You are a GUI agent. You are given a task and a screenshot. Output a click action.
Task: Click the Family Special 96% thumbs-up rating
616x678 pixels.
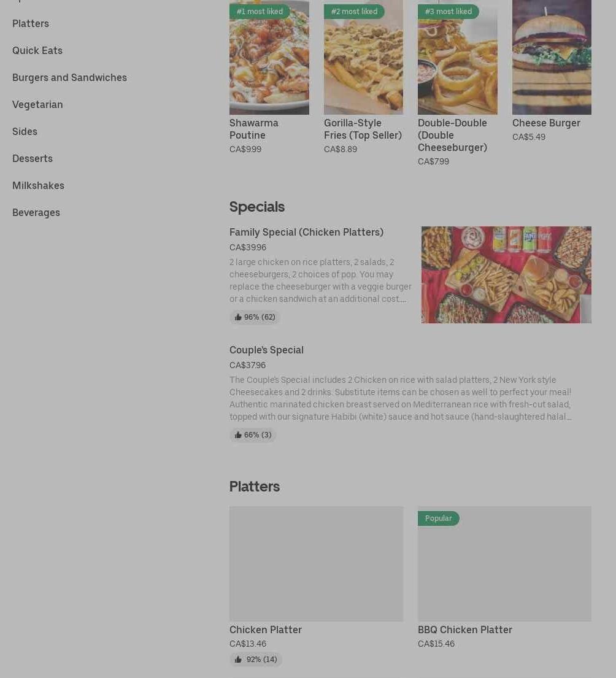tap(255, 317)
